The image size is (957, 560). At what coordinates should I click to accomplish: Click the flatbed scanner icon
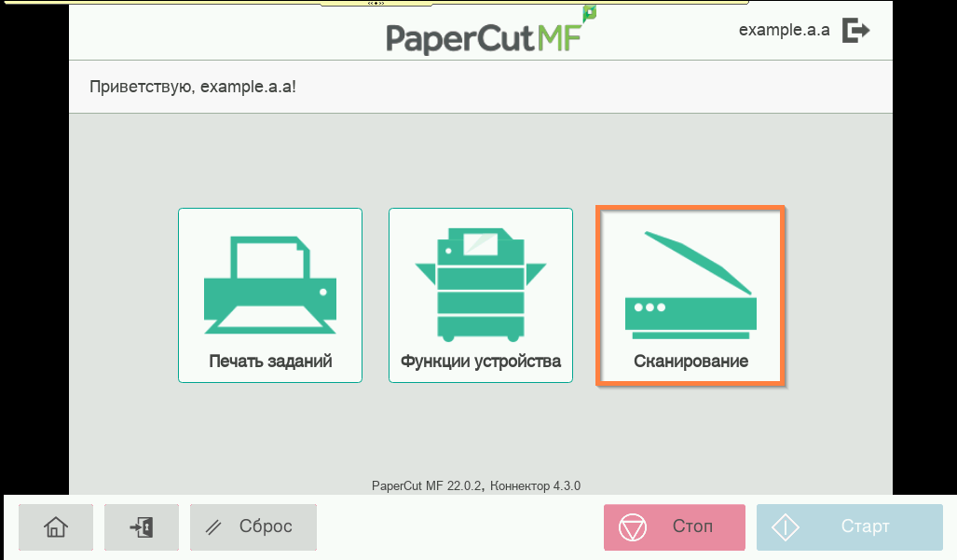(x=690, y=282)
